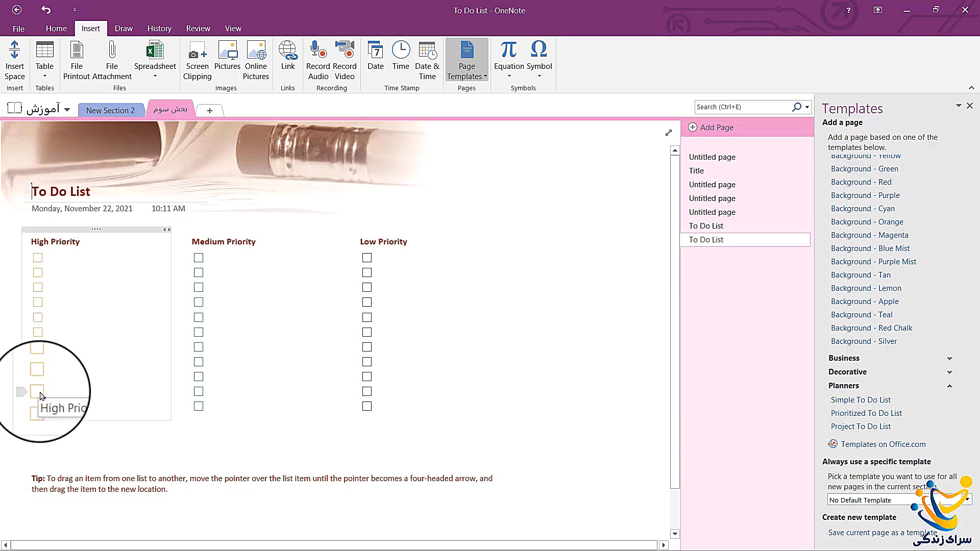Viewport: 980px width, 551px height.
Task: Click the Equation pi icon
Action: tap(508, 50)
